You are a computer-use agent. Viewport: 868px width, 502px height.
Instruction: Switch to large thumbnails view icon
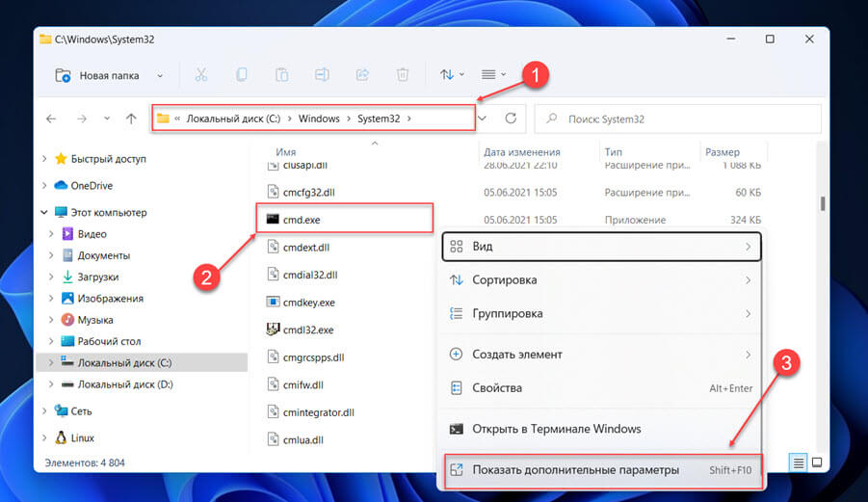[x=817, y=462]
